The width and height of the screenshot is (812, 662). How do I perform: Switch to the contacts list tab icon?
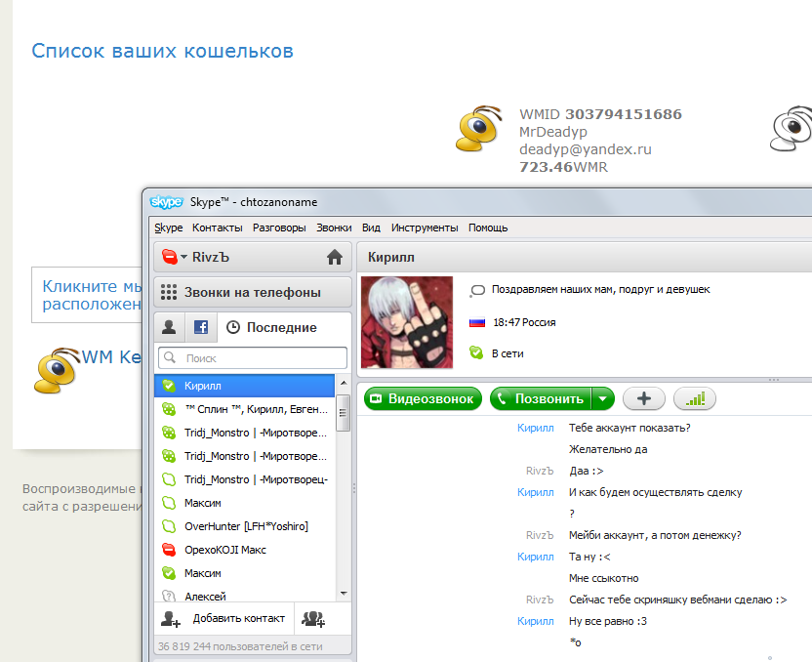169,327
